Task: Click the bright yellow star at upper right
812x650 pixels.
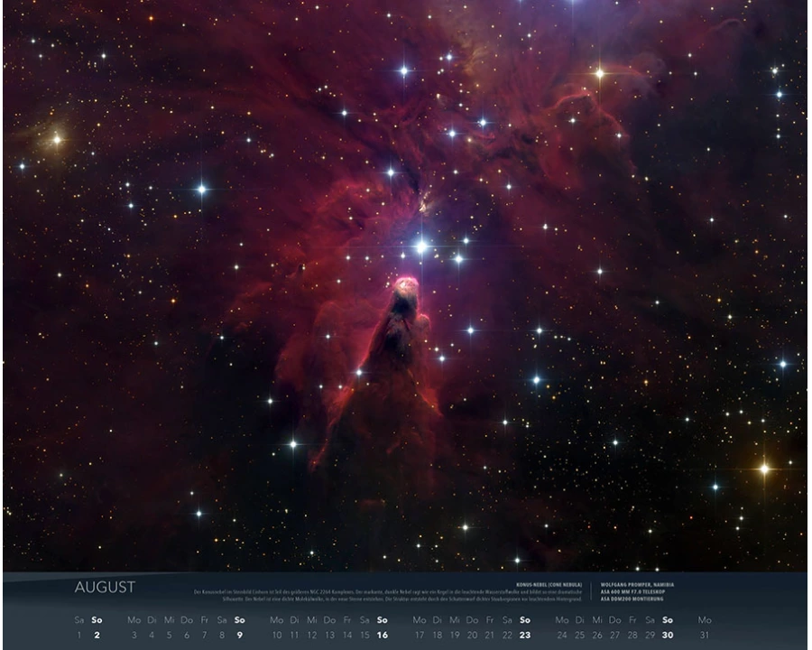Action: pyautogui.click(x=599, y=73)
